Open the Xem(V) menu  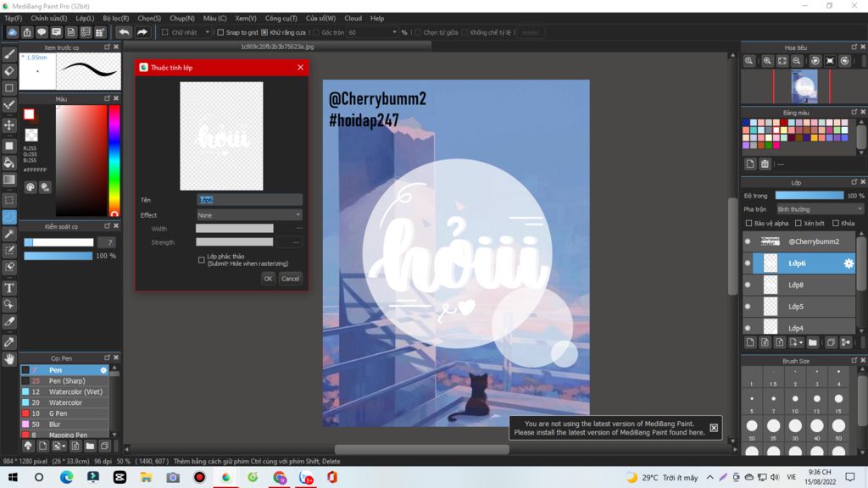[245, 19]
